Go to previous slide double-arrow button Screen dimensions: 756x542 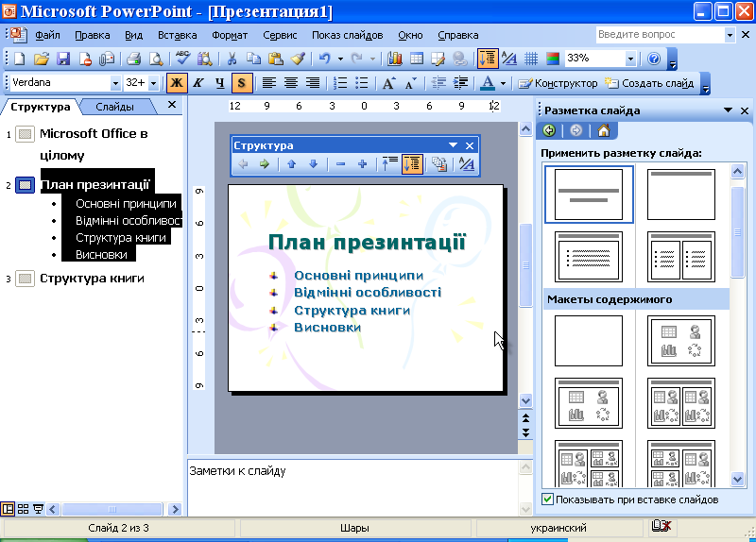[x=525, y=417]
